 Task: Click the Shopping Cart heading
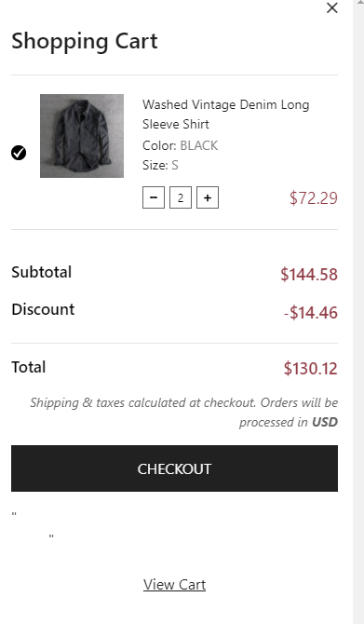coord(85,41)
